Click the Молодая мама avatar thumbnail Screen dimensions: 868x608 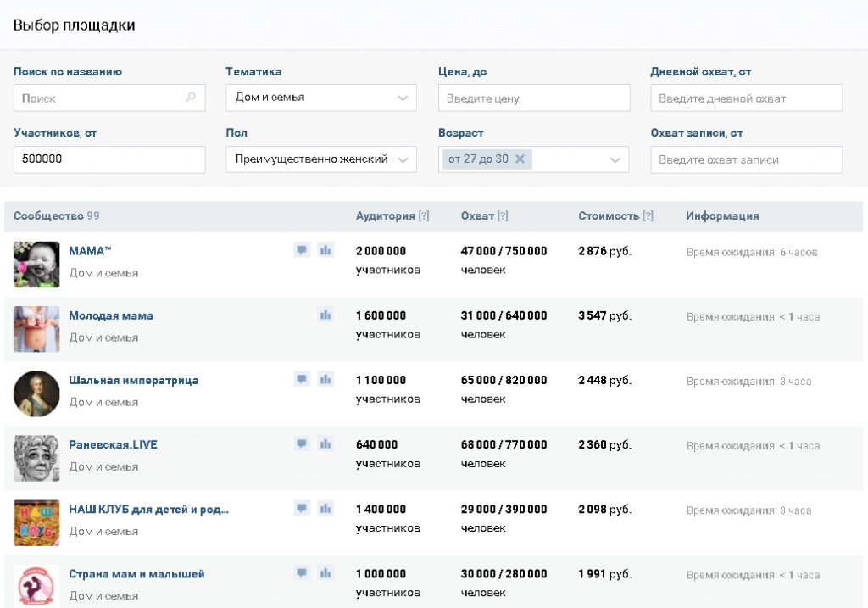[36, 329]
